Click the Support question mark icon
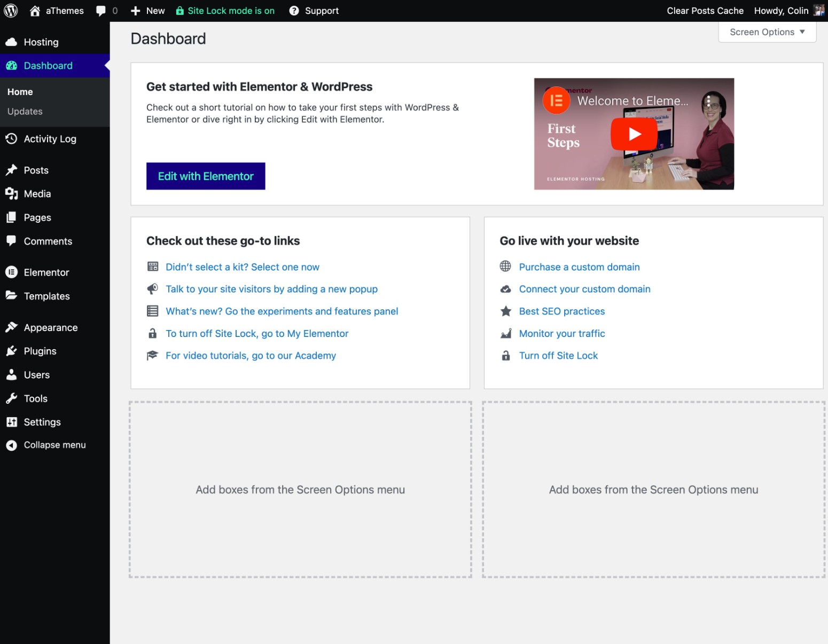Screen dimensions: 828x644 coord(294,11)
